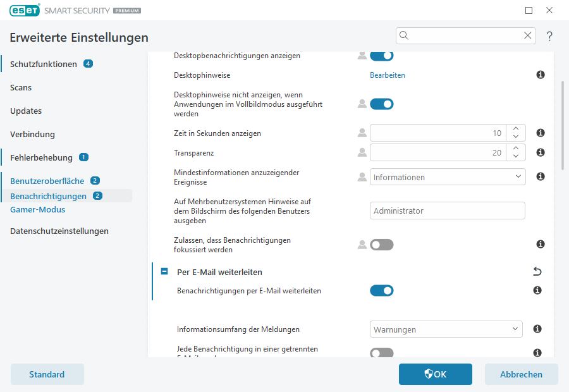The width and height of the screenshot is (569, 392).
Task: Open the help question mark icon
Action: click(x=549, y=36)
